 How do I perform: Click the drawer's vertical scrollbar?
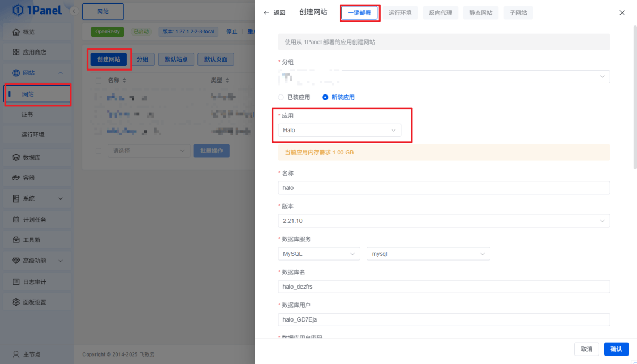point(635,96)
